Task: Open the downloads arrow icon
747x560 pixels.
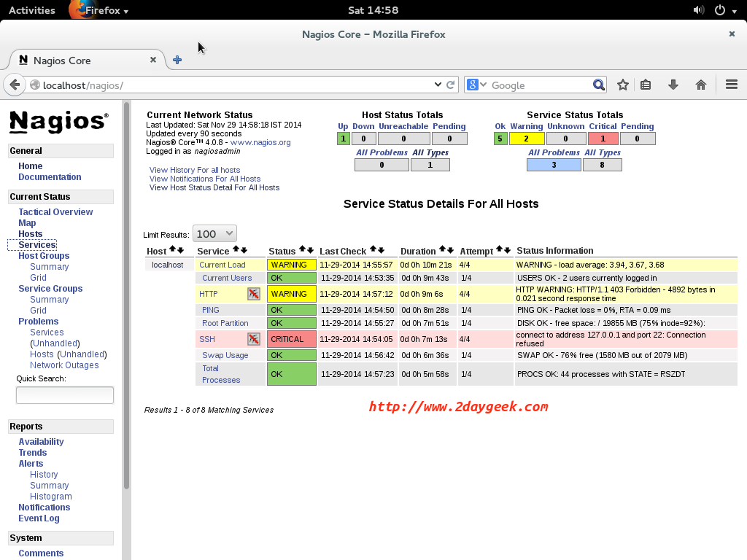Action: coord(673,85)
